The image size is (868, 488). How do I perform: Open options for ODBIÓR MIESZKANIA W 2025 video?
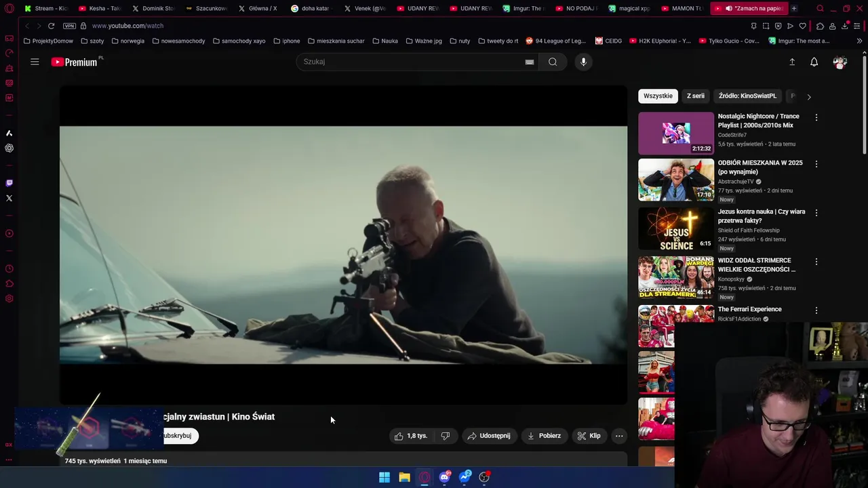pos(816,164)
